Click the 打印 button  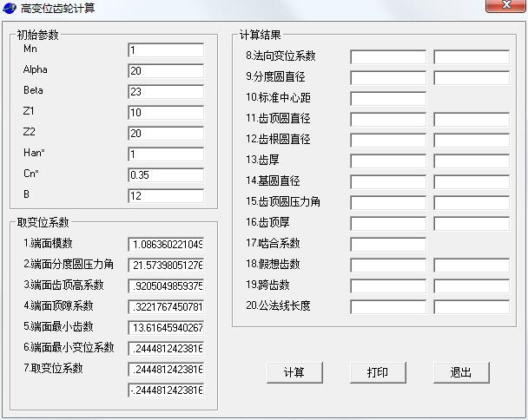coord(378,372)
